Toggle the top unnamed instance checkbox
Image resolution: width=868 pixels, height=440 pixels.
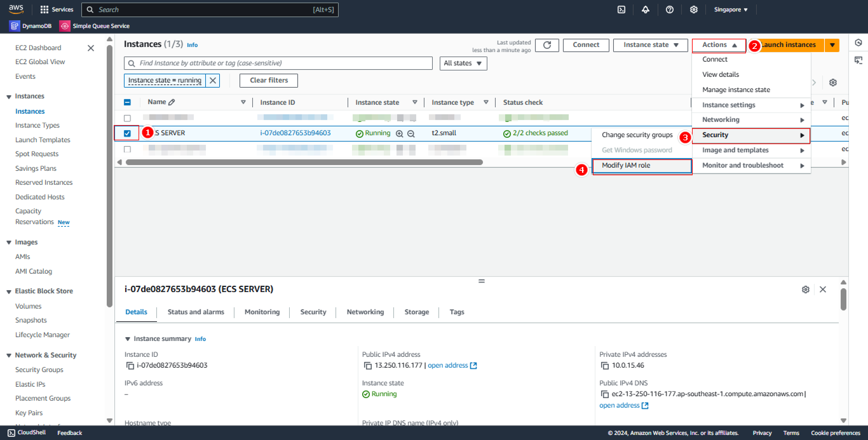click(x=127, y=117)
